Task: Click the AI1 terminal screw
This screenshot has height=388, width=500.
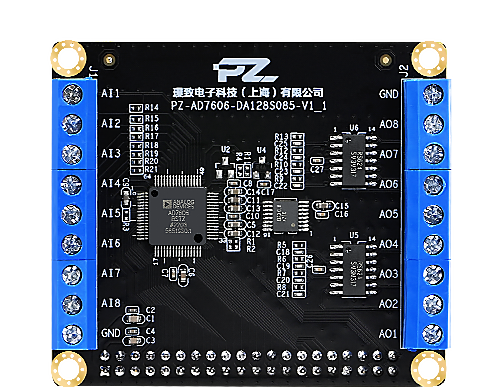Action: (x=72, y=94)
